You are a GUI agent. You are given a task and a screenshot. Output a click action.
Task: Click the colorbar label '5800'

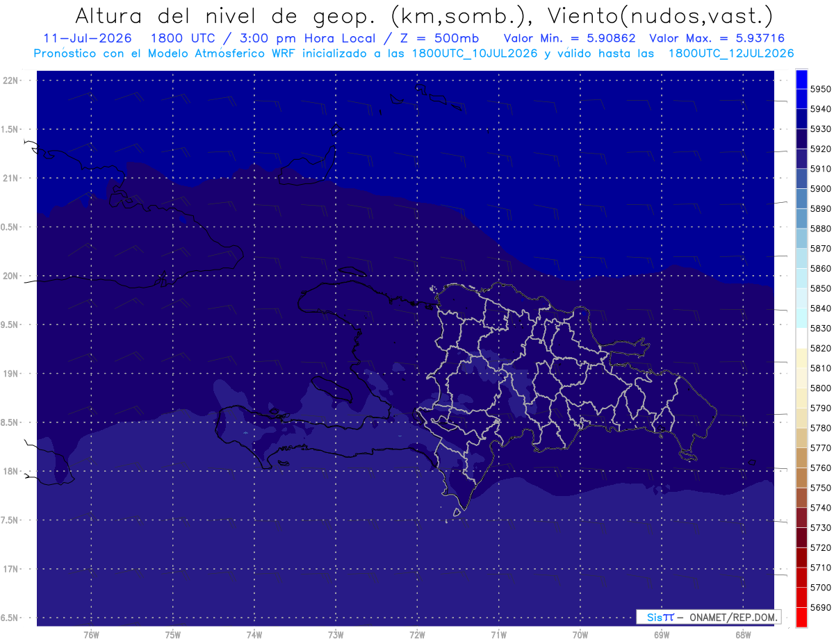[x=820, y=388]
